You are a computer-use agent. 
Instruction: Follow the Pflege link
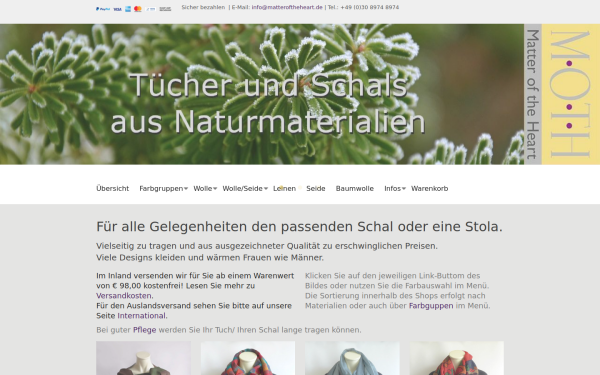click(144, 330)
